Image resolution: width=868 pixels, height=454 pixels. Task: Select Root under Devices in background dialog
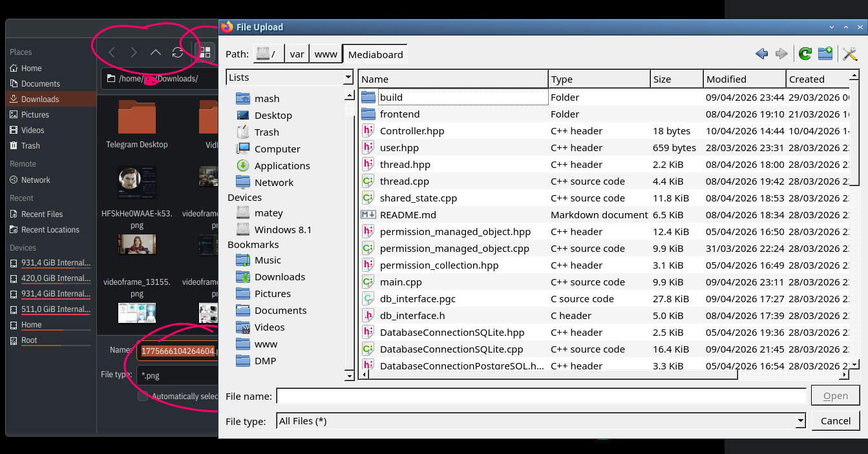coord(50,340)
